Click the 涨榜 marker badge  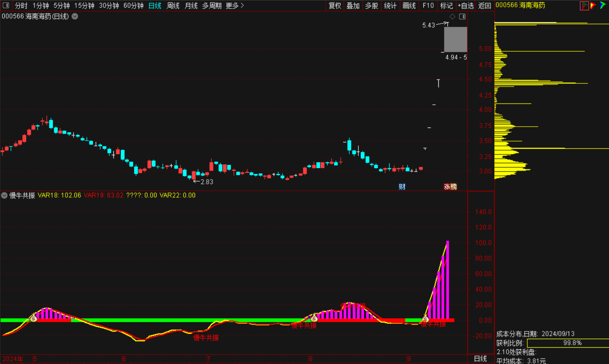[450, 186]
